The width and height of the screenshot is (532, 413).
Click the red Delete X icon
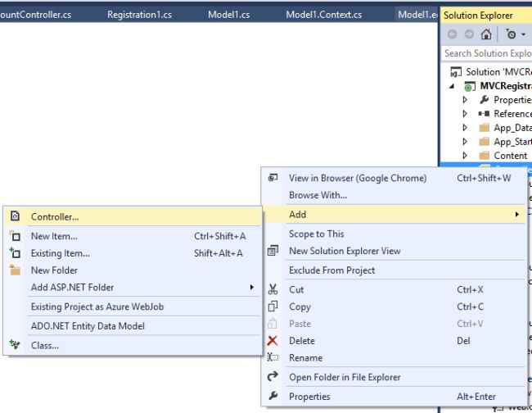(273, 341)
